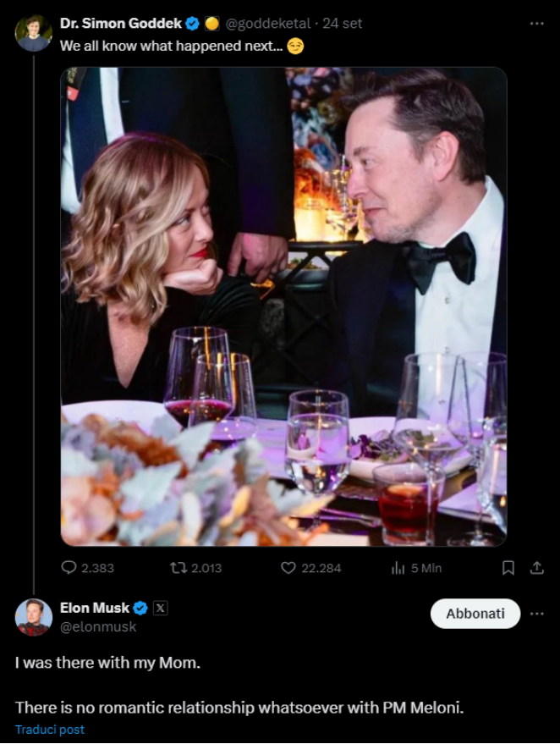Open the Elon Musk profile avatar
This screenshot has width=560, height=744.
(33, 617)
